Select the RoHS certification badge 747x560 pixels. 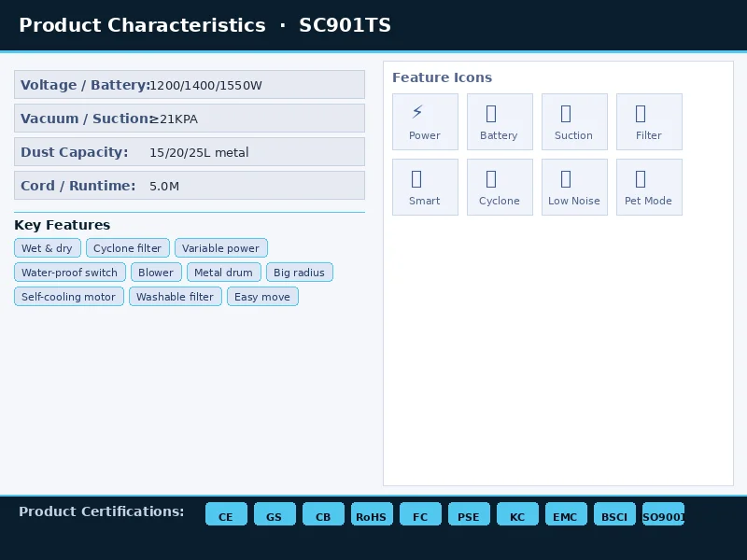click(x=372, y=514)
